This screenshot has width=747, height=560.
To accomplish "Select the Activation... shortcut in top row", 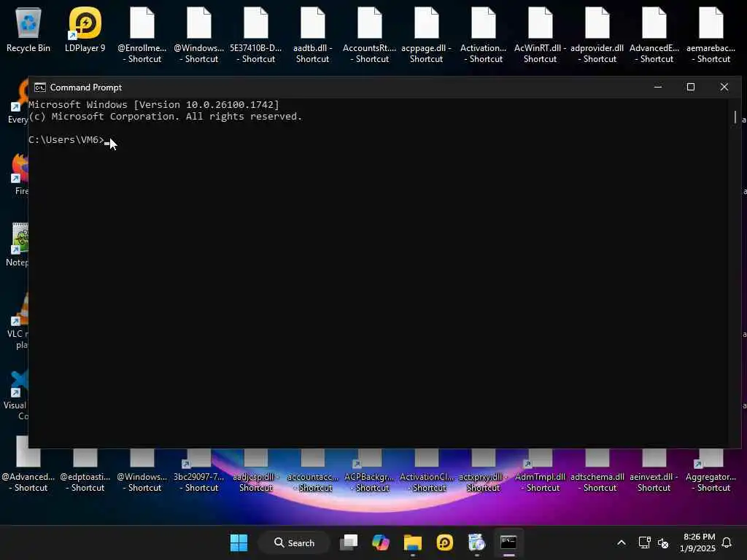I will pos(483,35).
